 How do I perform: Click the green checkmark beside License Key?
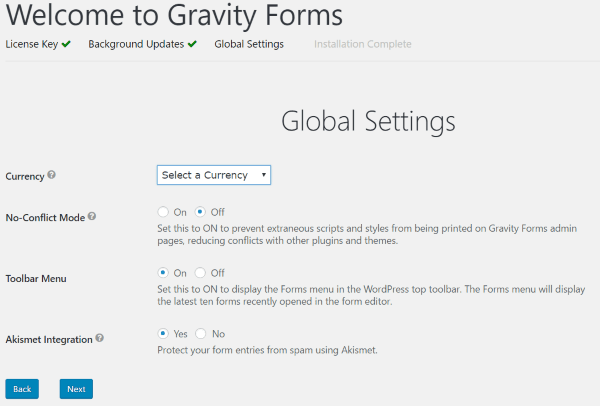66,44
